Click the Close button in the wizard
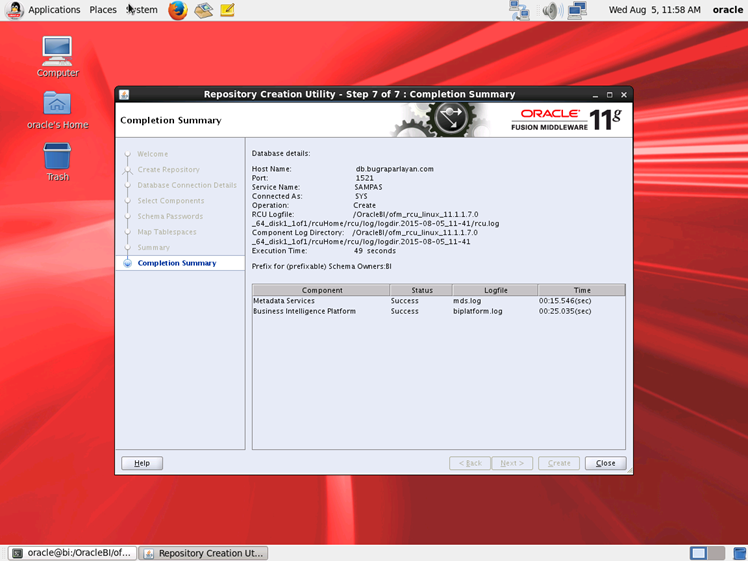 click(605, 463)
